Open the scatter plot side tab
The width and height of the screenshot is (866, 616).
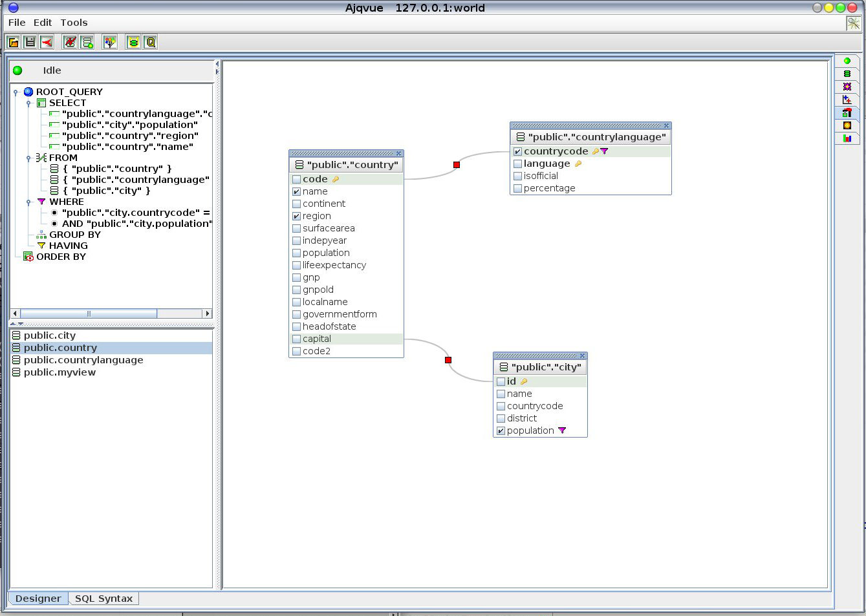[847, 100]
